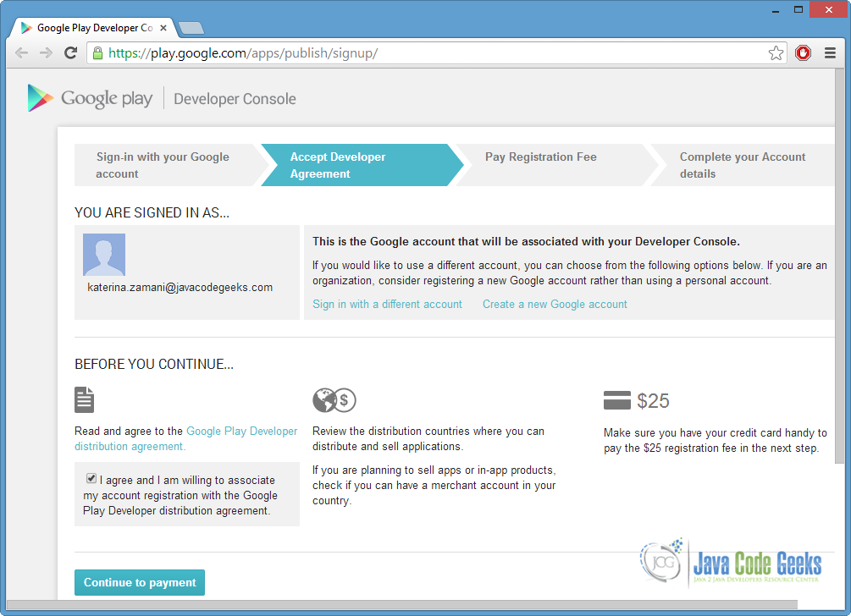
Task: Close the Chrome browser window
Action: pyautogui.click(x=829, y=10)
